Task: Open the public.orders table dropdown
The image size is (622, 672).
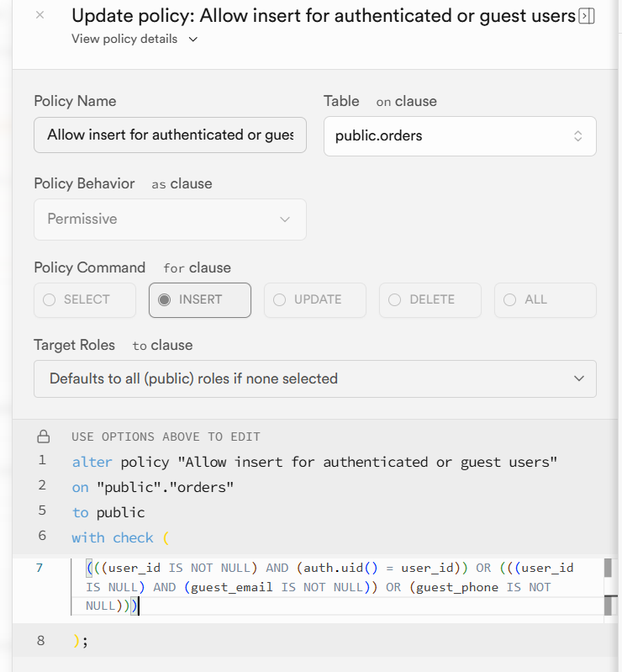Action: coord(459,135)
